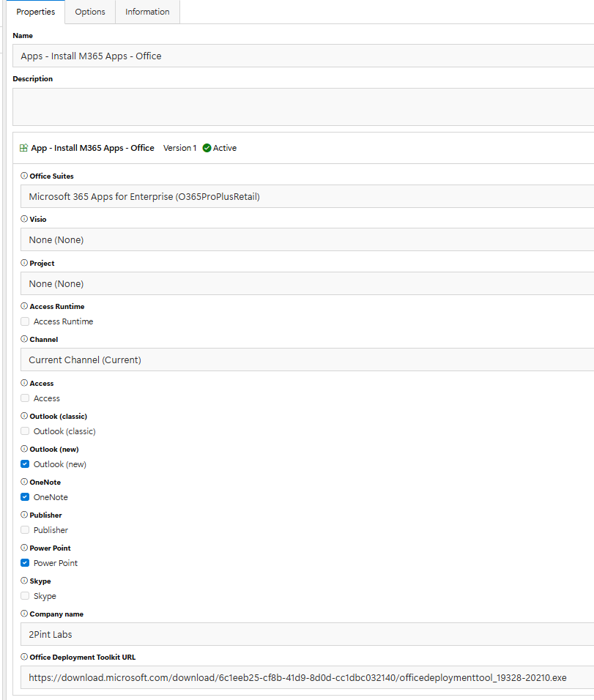Click the 'Office Deployment Toolkit URL' heading text

point(83,657)
